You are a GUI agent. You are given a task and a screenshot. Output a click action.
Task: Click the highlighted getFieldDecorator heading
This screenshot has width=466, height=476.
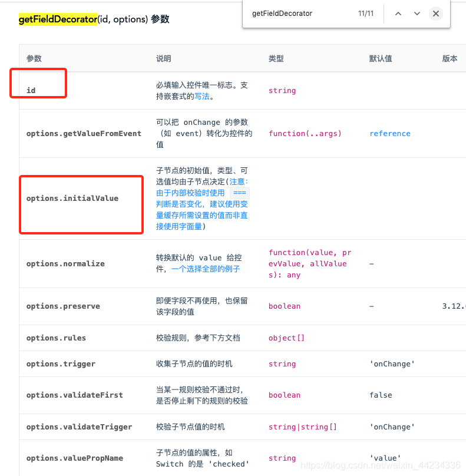click(x=58, y=19)
